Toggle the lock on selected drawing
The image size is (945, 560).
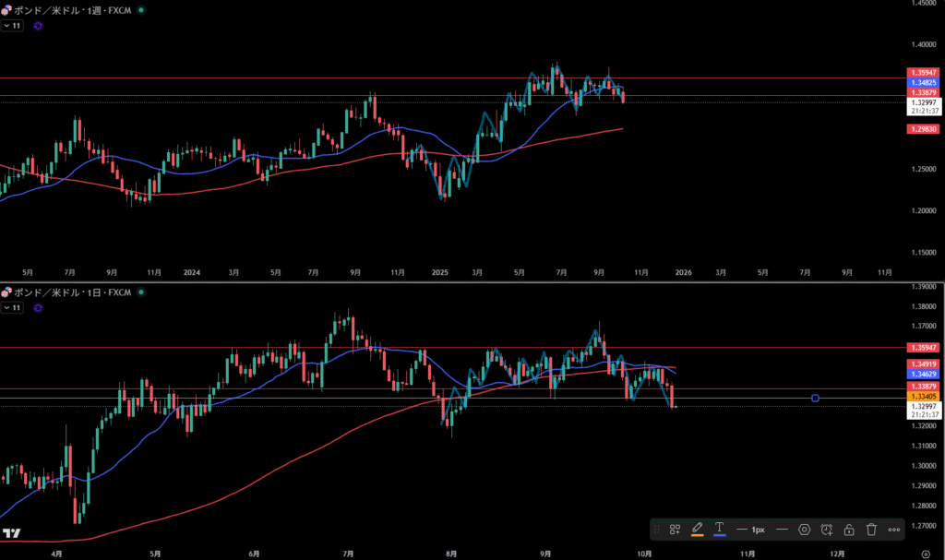click(x=849, y=530)
